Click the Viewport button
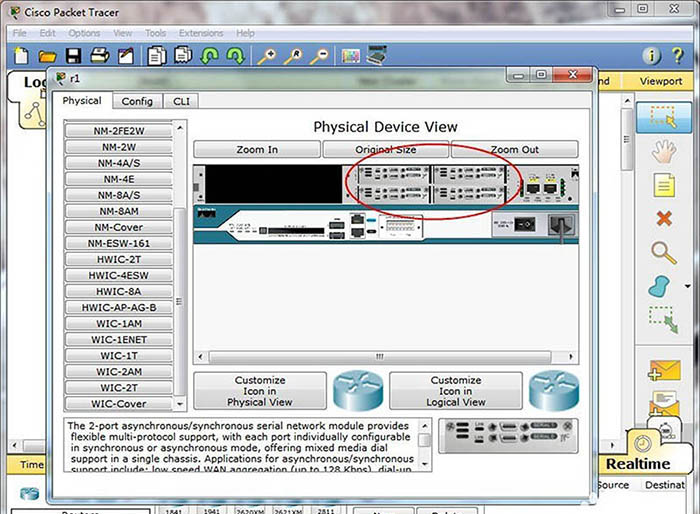 coord(661,81)
